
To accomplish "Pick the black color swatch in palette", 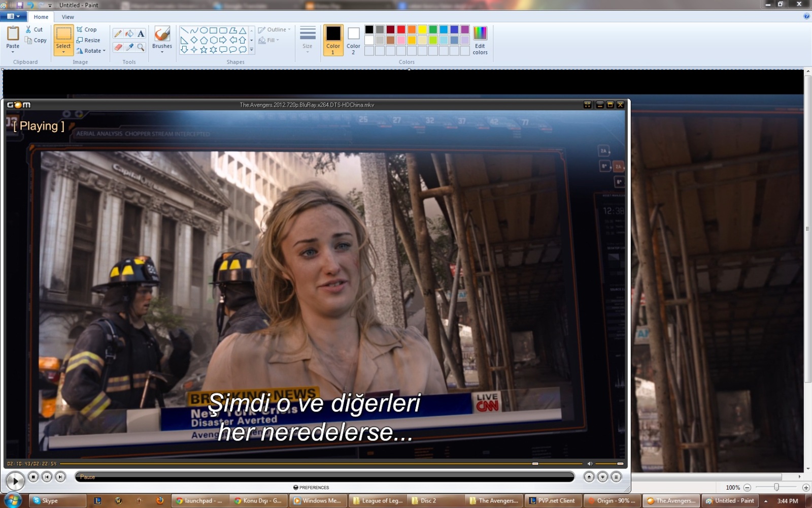I will pyautogui.click(x=369, y=29).
